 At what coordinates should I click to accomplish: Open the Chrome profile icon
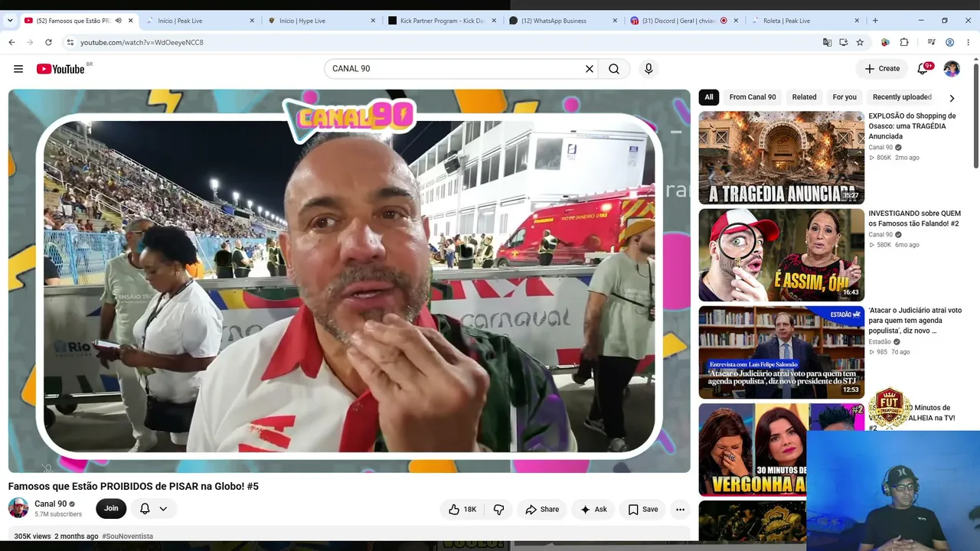click(x=950, y=42)
